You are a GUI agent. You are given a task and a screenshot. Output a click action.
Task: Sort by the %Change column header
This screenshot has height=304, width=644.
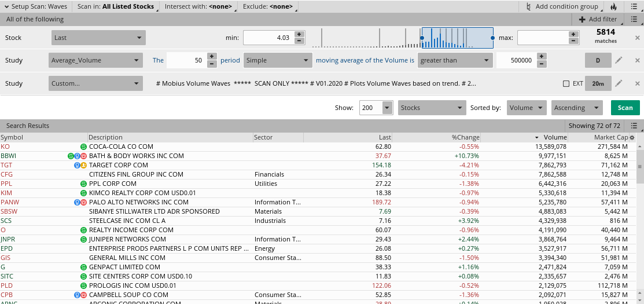436,137
